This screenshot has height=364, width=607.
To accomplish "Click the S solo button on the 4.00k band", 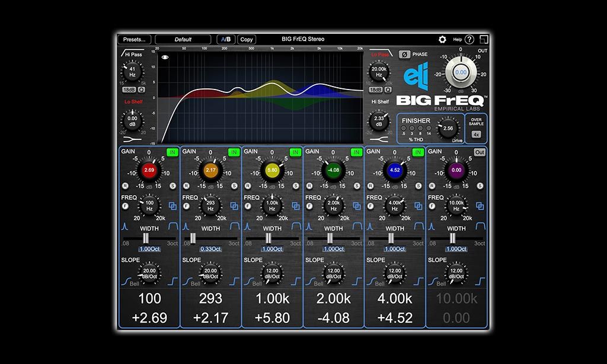I will point(418,186).
